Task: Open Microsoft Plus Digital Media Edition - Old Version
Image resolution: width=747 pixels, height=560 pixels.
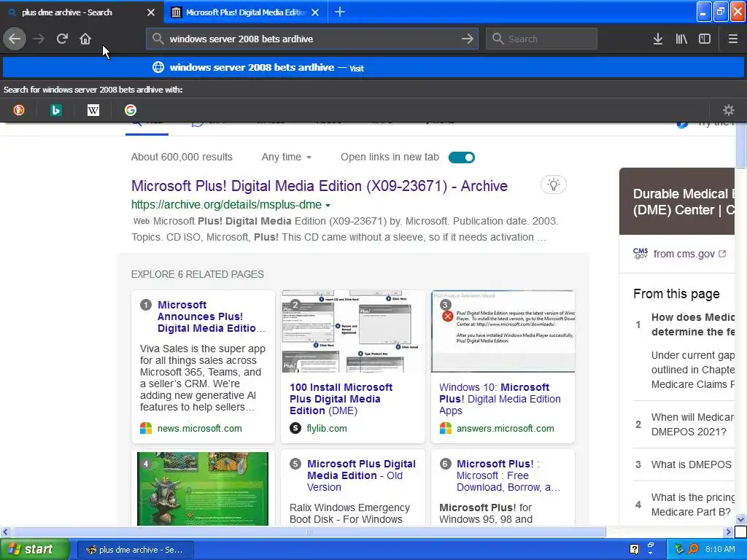Action: [x=361, y=475]
